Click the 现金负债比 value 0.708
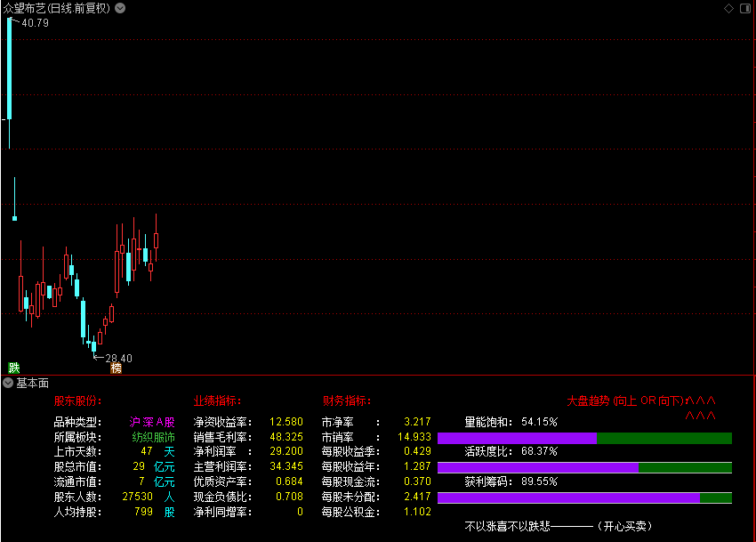Screen dimensions: 756x542 [x=289, y=497]
